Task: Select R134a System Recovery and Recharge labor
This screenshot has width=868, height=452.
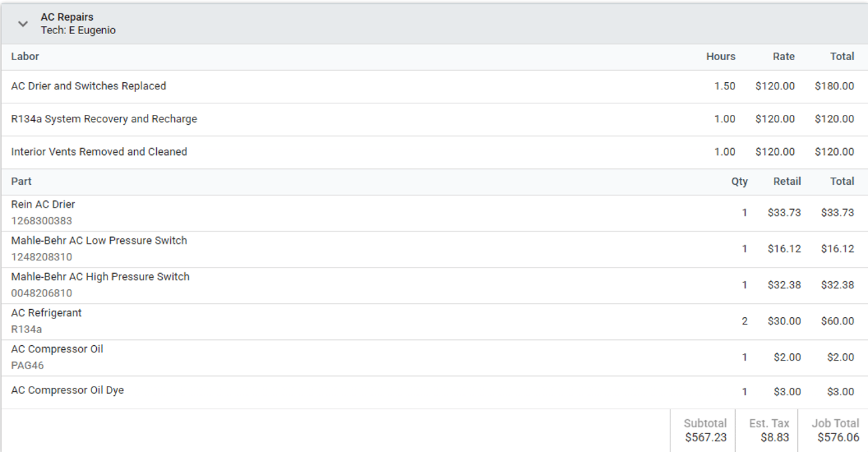Action: tap(434, 120)
